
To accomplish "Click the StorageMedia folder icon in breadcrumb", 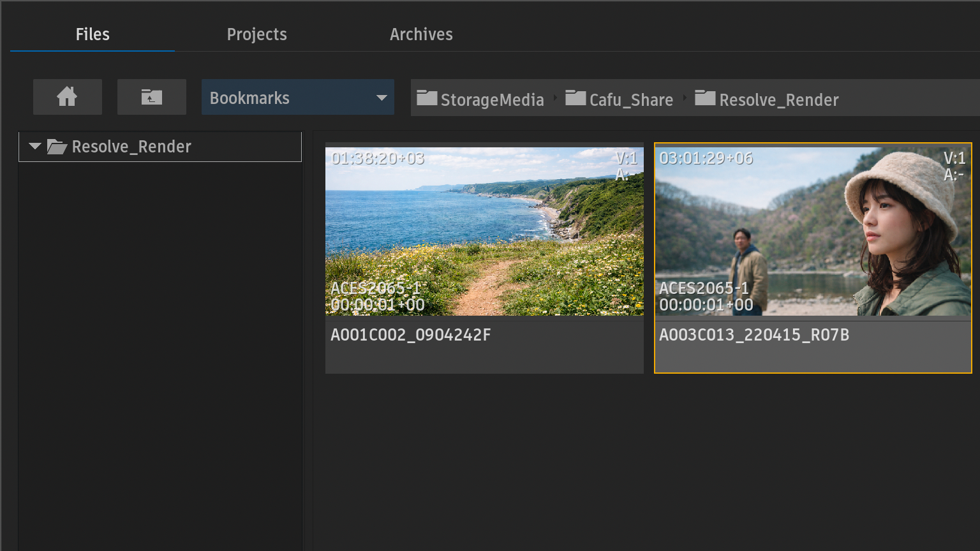I will pos(427,98).
